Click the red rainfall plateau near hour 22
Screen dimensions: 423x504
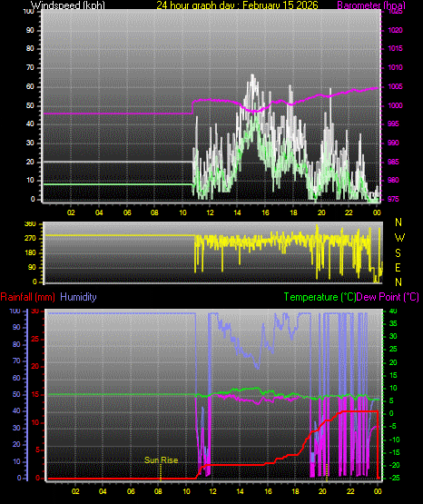(x=359, y=411)
